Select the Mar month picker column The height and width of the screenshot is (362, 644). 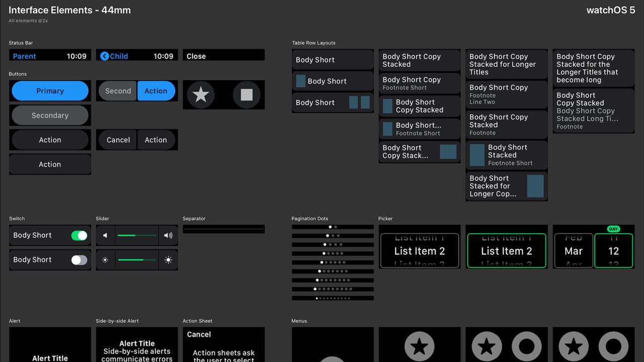(574, 251)
